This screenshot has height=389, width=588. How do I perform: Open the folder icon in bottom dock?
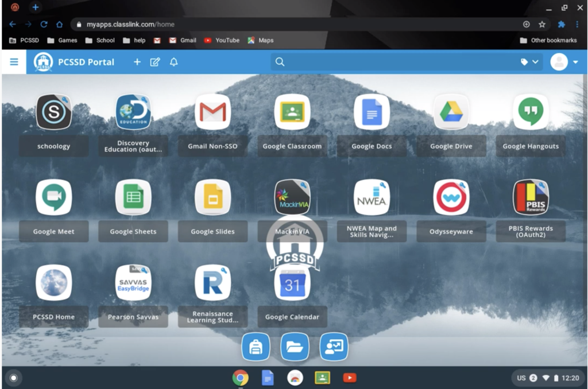[x=295, y=347]
